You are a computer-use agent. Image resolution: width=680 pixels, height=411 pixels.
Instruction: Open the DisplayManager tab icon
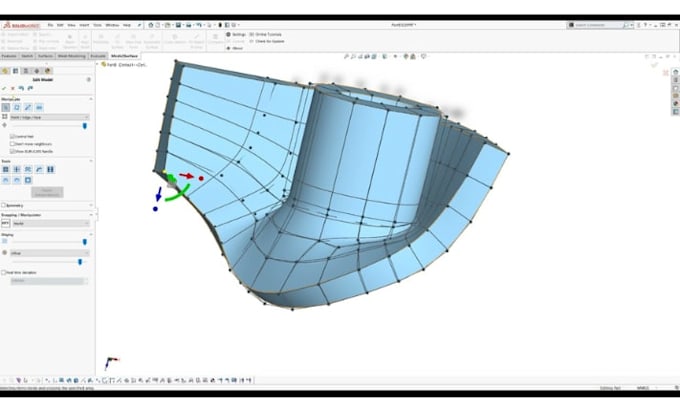48,71
